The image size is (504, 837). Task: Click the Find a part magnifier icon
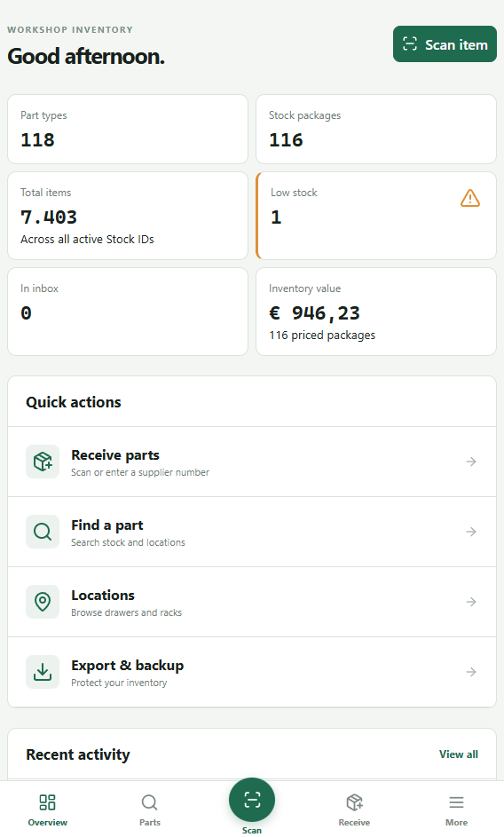coord(43,532)
